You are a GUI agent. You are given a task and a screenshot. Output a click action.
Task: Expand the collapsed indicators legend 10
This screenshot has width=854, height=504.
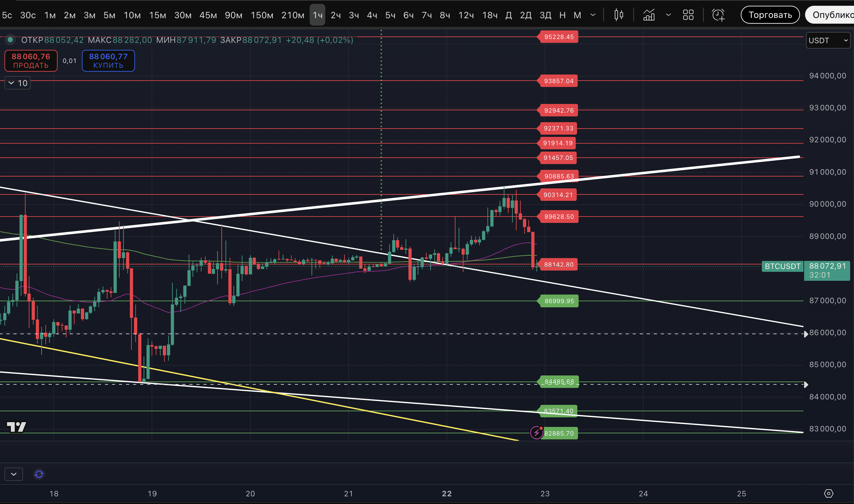click(17, 83)
